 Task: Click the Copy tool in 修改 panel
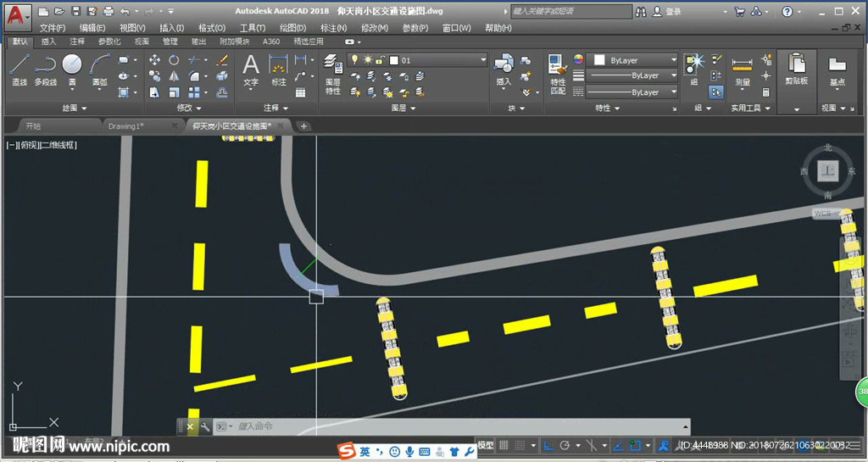[x=154, y=75]
